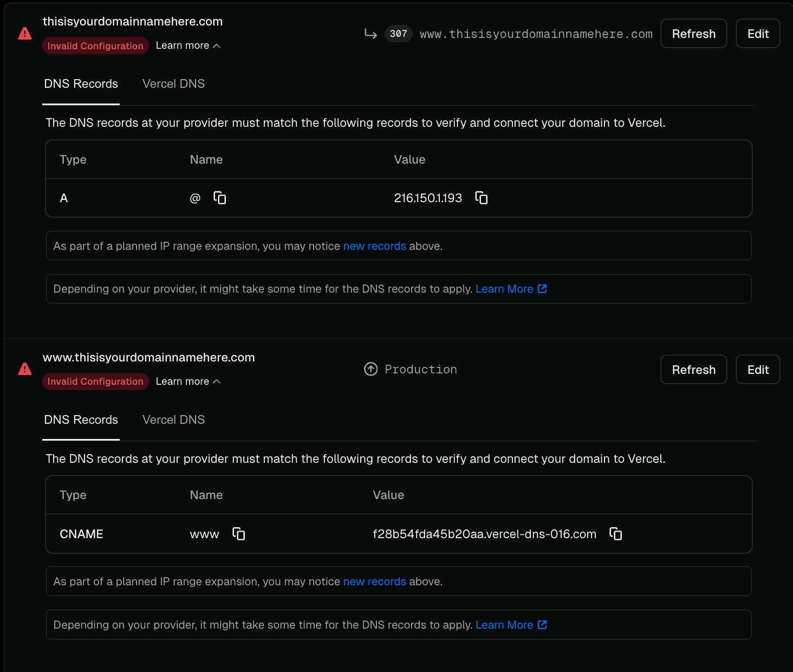This screenshot has width=793, height=672.
Task: Click the redirect arrow icon next to 307
Action: coord(370,34)
